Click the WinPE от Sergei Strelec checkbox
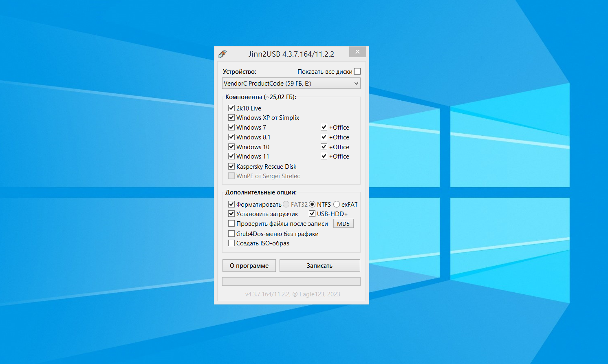The width and height of the screenshot is (608, 364). tap(231, 176)
